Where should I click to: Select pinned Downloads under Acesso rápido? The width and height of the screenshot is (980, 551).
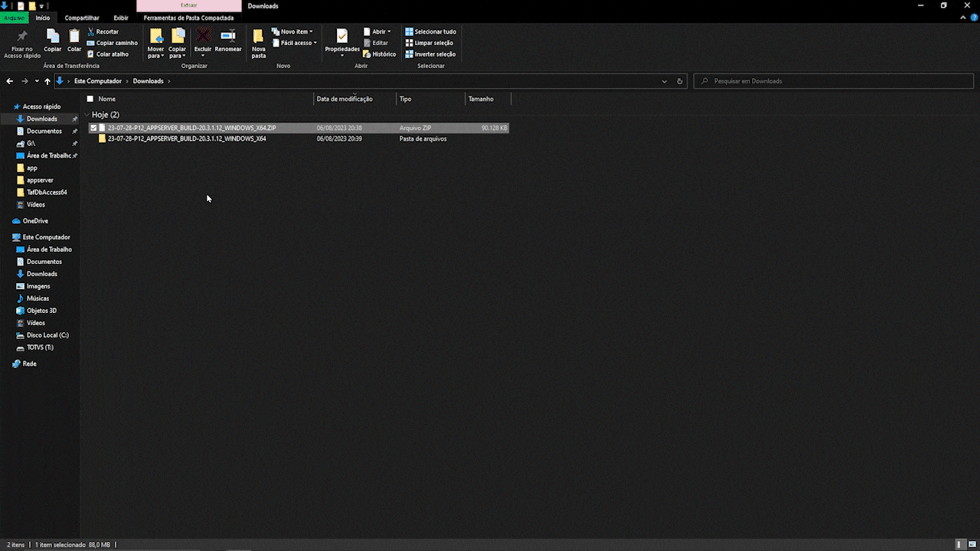tap(42, 119)
